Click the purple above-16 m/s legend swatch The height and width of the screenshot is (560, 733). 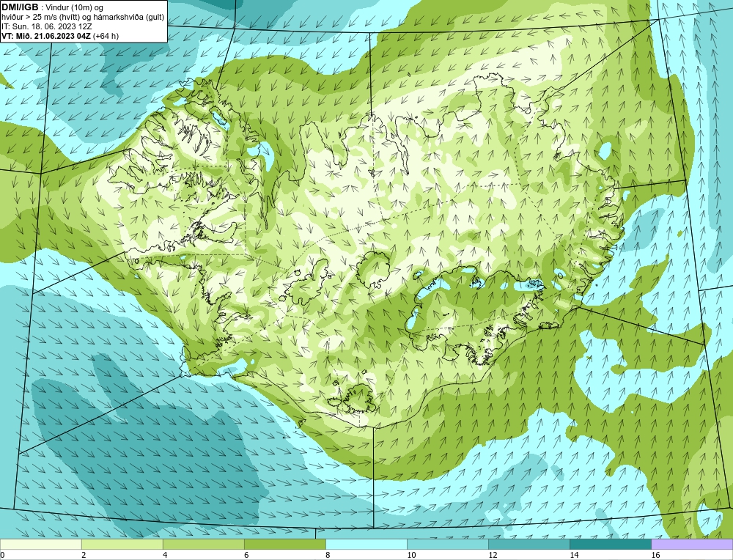pyautogui.click(x=692, y=544)
